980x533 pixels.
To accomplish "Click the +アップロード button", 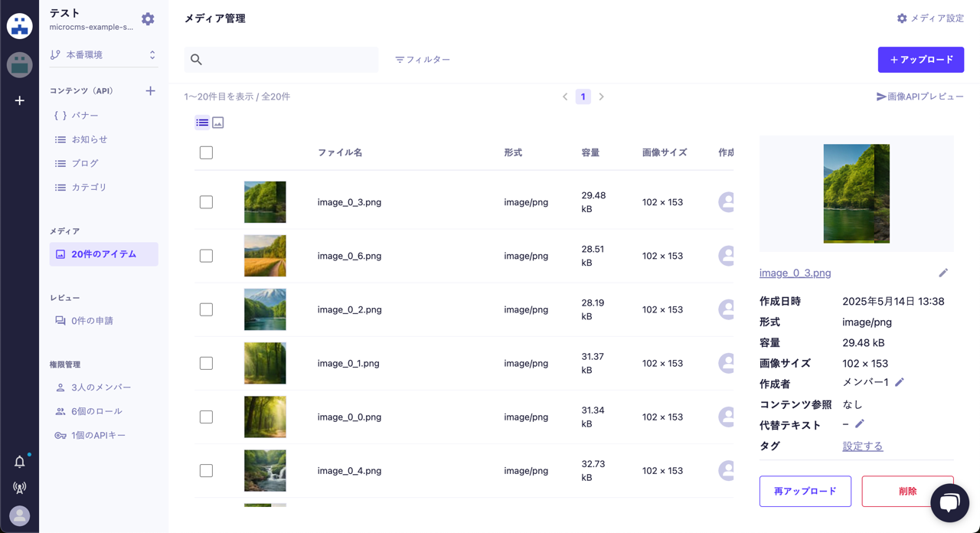I will pos(921,59).
